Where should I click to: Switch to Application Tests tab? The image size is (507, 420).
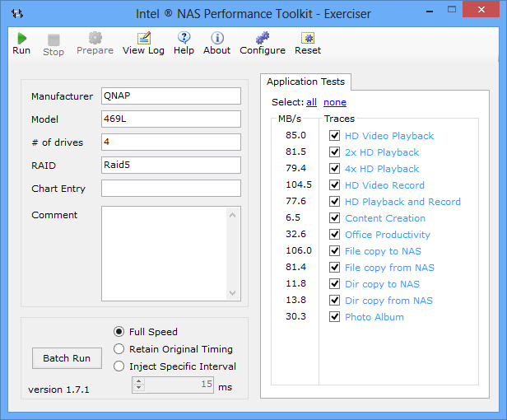(305, 82)
